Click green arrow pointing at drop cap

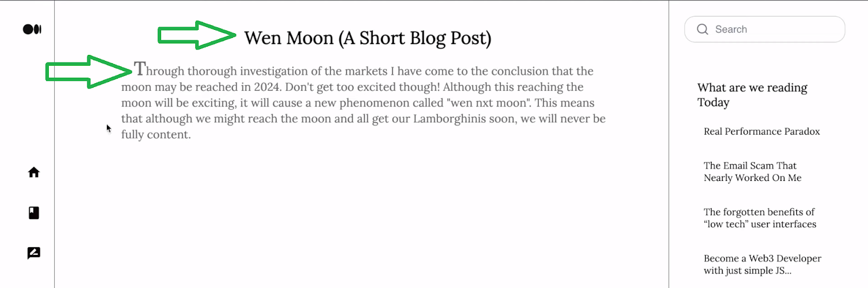click(88, 71)
